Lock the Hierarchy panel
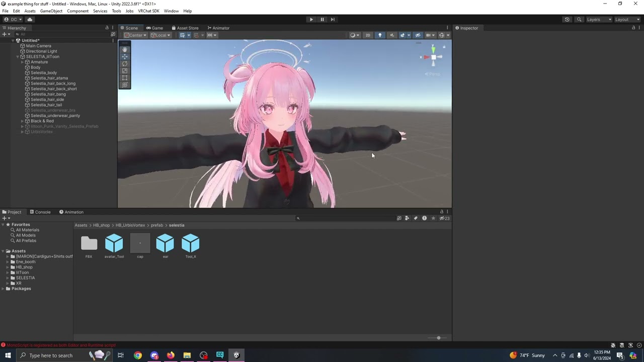The width and height of the screenshot is (644, 362). pyautogui.click(x=107, y=28)
